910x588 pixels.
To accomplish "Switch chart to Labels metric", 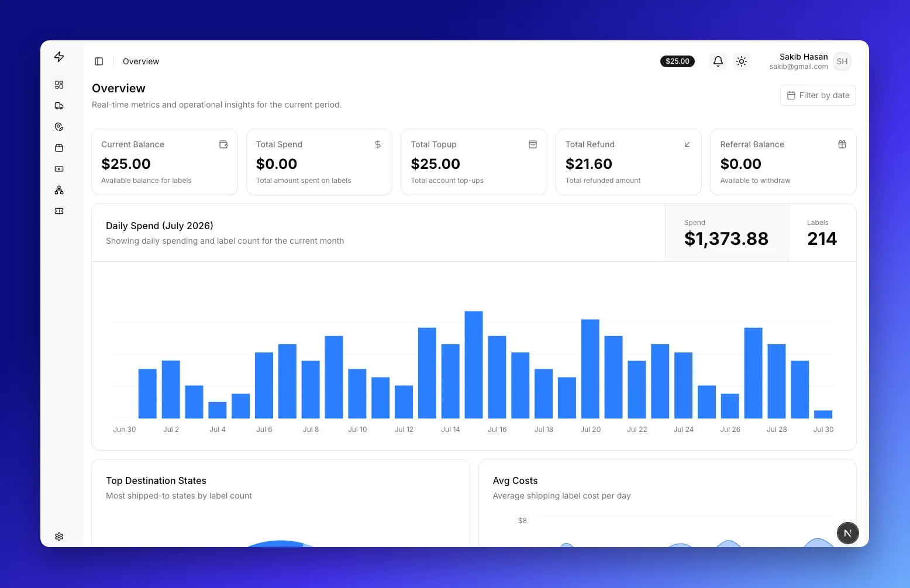I will click(x=822, y=233).
